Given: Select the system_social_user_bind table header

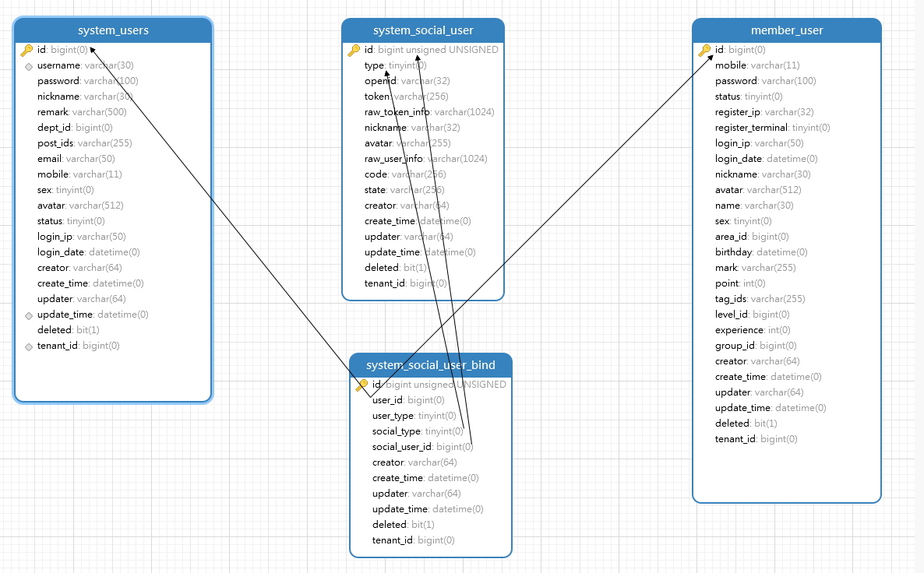Looking at the screenshot, I should point(431,365).
